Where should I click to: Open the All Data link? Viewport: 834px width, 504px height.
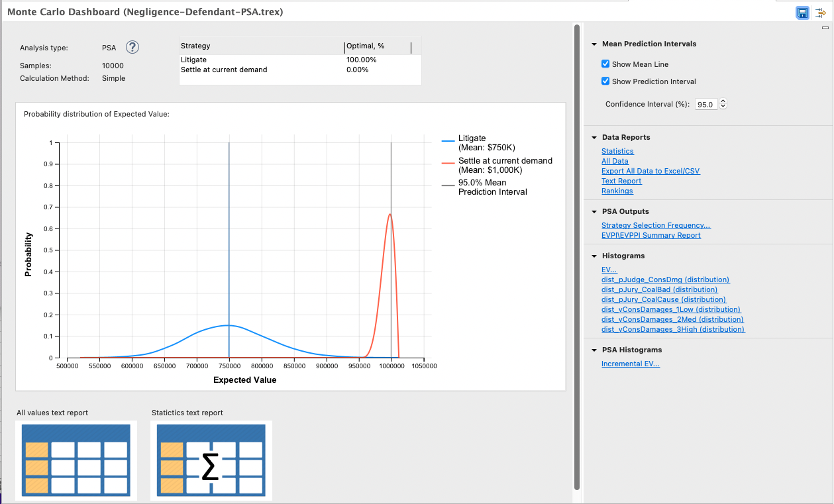[x=615, y=161]
